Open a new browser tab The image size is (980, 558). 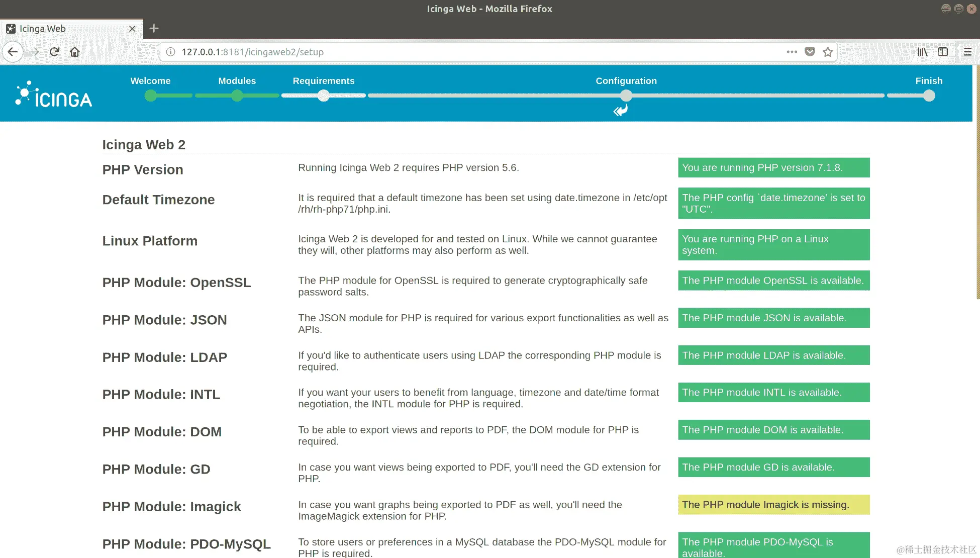[x=154, y=28]
